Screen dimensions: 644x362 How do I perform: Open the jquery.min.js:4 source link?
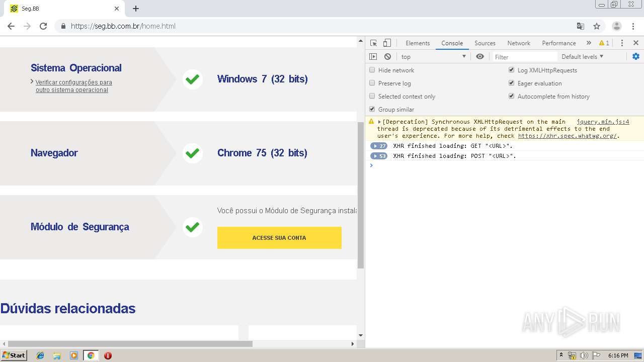click(x=603, y=122)
